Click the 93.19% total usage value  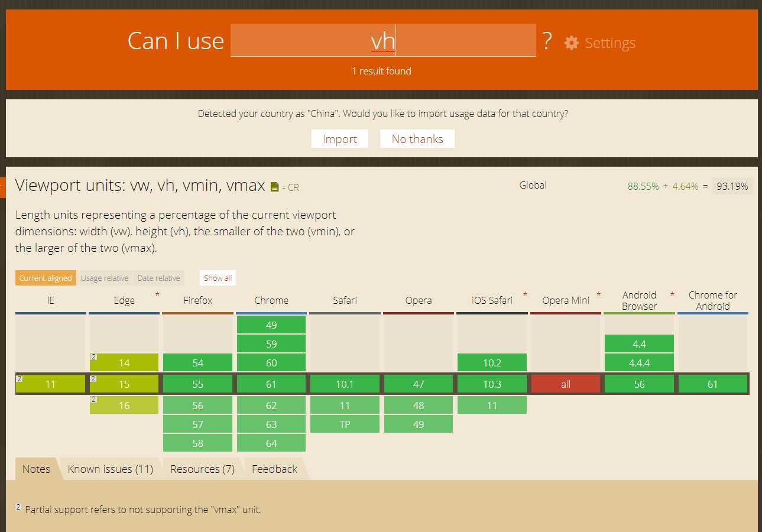(732, 186)
